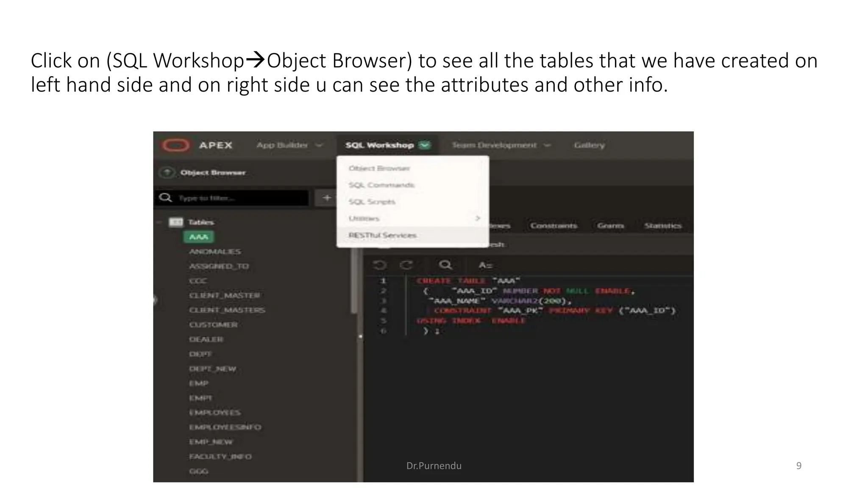Collapse the Tables tree node
Viewport: 868px width, 488px height.
pyautogui.click(x=159, y=222)
